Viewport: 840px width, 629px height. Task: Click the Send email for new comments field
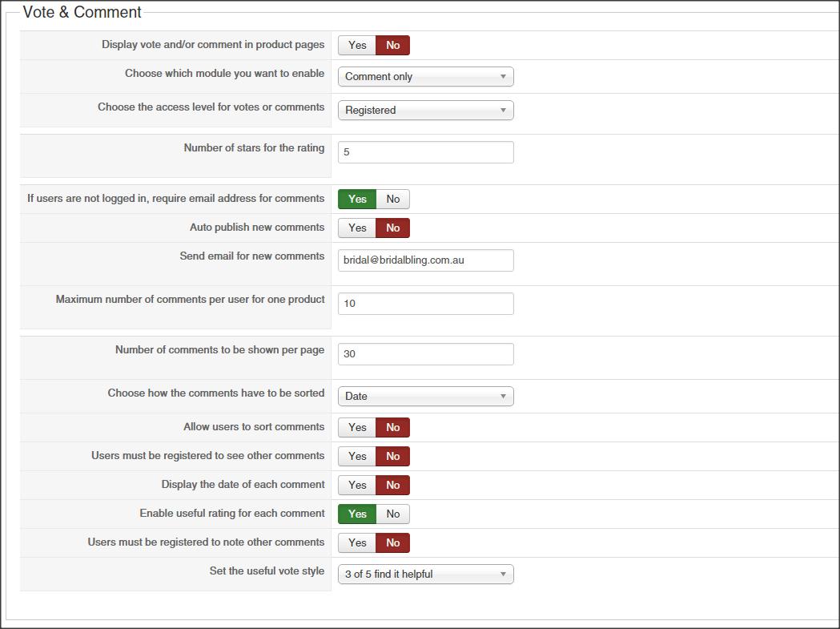(x=425, y=260)
